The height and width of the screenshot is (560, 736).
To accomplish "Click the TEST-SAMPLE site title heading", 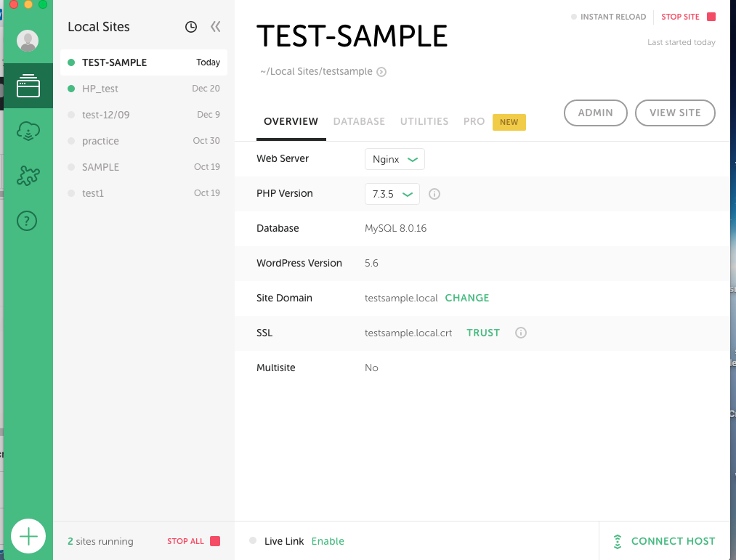I will click(x=352, y=36).
